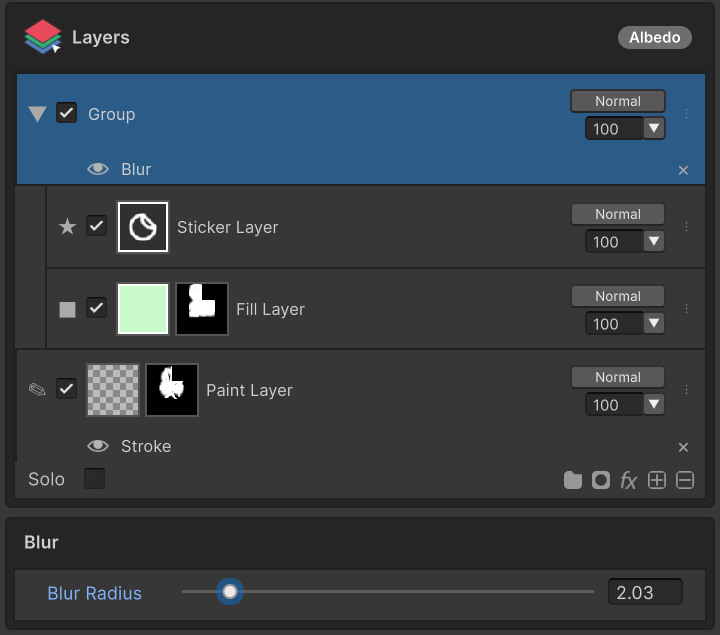
Task: Change Sticker Layer blend mode Normal
Action: click(618, 214)
